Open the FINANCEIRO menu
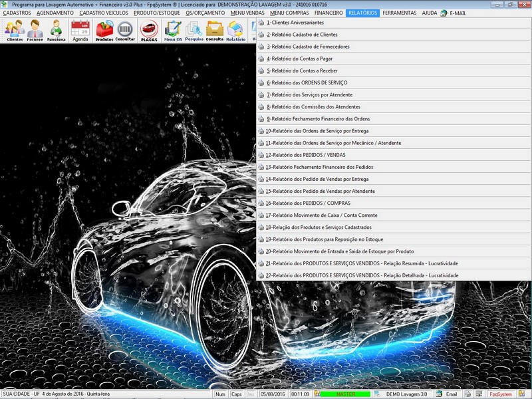The width and height of the screenshot is (532, 399). tap(329, 13)
